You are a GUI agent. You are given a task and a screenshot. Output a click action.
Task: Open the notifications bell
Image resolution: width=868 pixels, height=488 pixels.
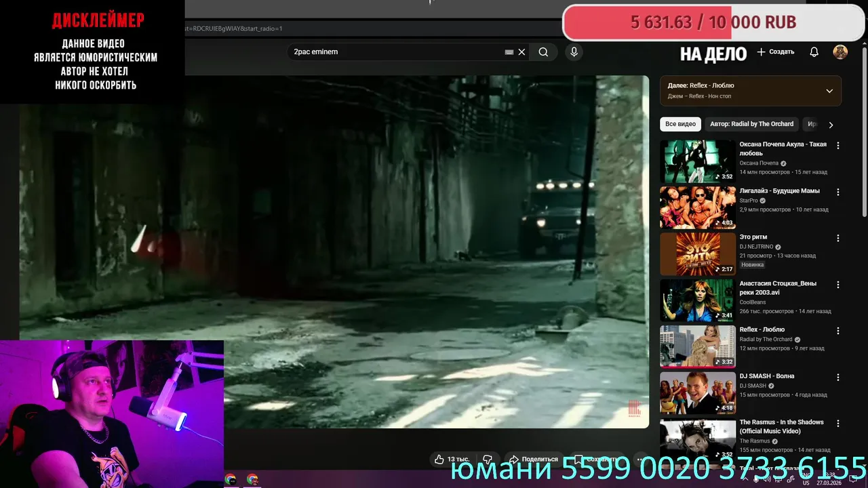[814, 52]
